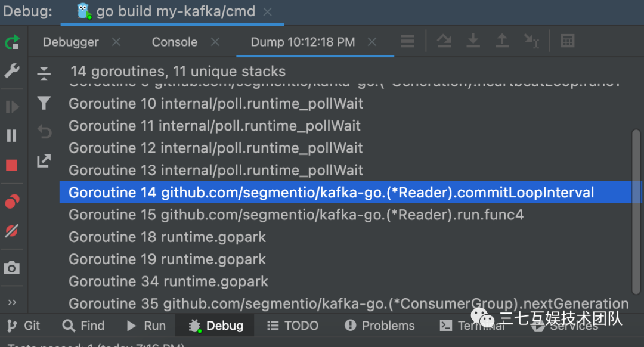The width and height of the screenshot is (644, 347).
Task: Expand more left toolbar actions chevrons
Action: 12,303
